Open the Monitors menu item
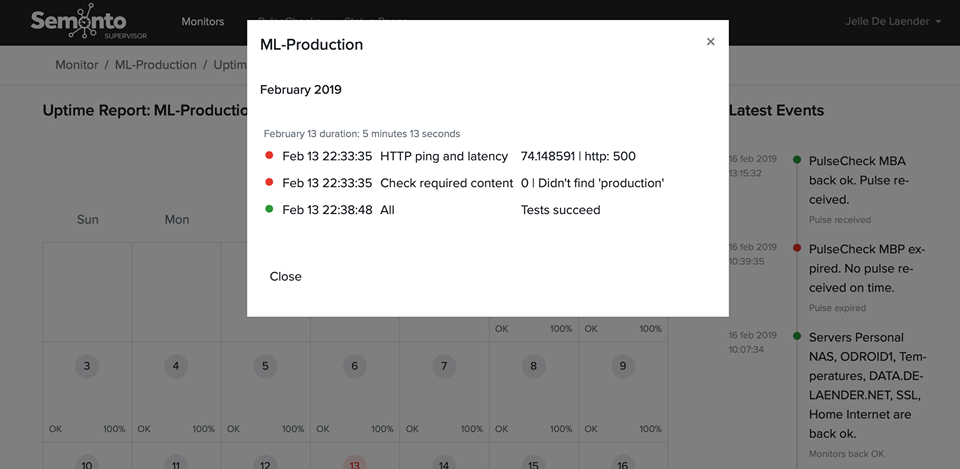This screenshot has height=469, width=960. point(203,21)
